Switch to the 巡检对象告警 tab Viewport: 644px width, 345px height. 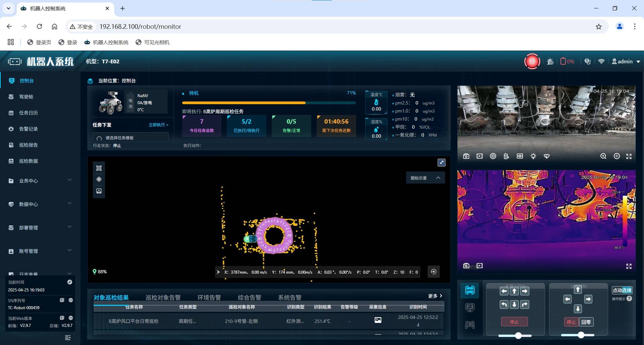[163, 297]
